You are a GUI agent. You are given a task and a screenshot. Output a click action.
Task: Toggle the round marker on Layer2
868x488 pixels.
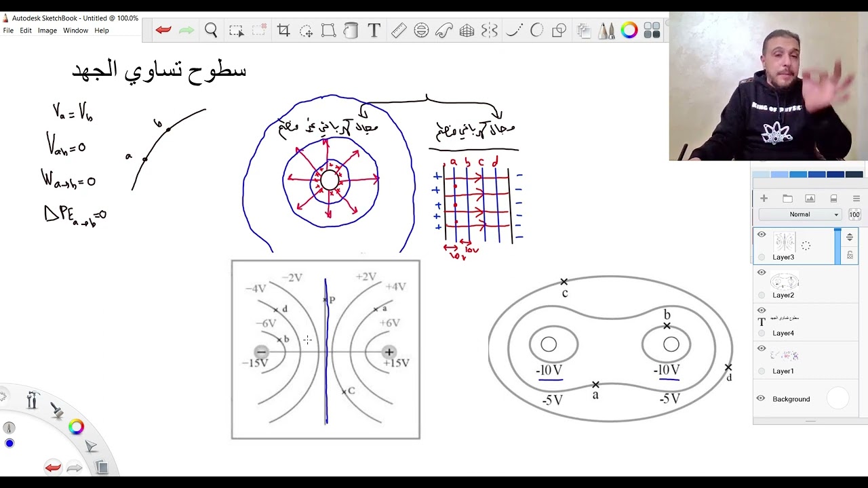[762, 295]
